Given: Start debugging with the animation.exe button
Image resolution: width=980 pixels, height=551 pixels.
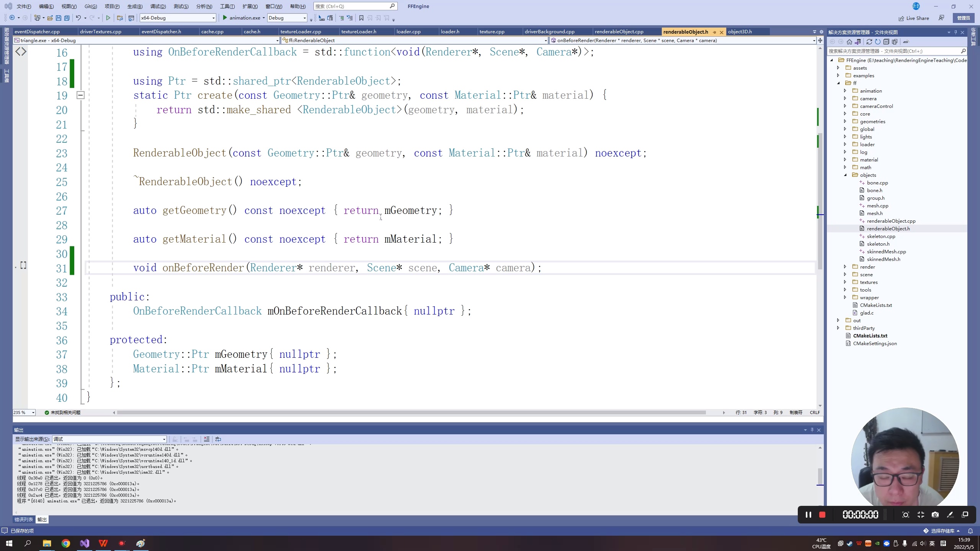Looking at the screenshot, I should [241, 18].
